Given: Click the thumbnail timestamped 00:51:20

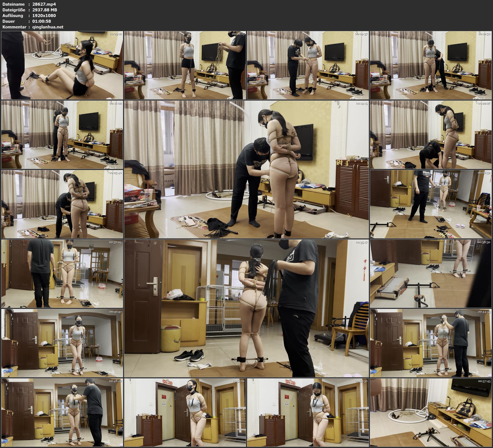Looking at the screenshot, I should pyautogui.click(x=185, y=412).
